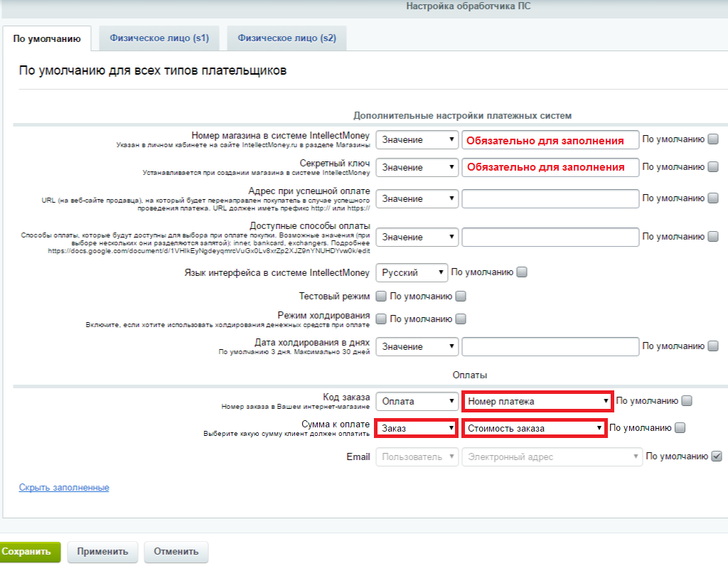Select the По умолчанию tab
Viewport: 728px width, 566px height.
coord(47,38)
